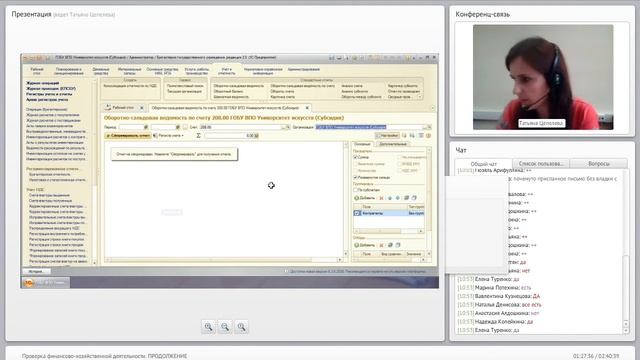
Task: Open end period calendar picker icon
Action: (x=178, y=127)
